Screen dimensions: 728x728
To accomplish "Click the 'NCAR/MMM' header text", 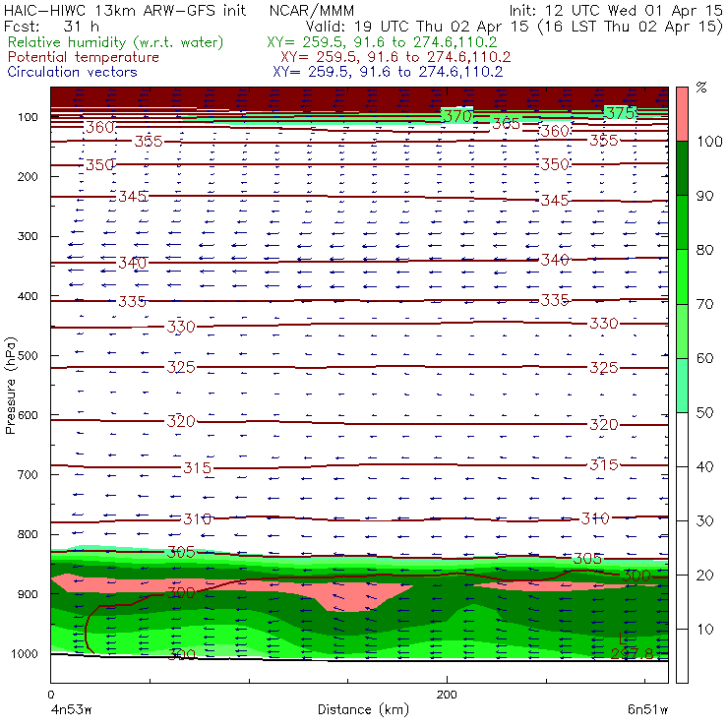I will [x=312, y=11].
